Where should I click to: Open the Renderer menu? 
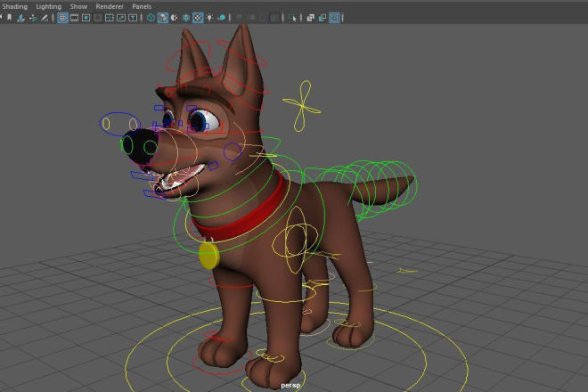tap(110, 5)
